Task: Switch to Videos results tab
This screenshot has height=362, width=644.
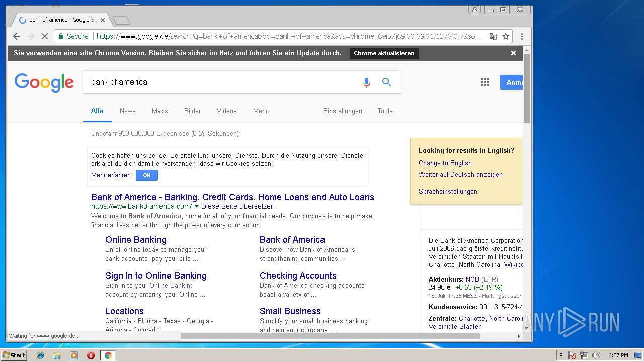Action: click(226, 111)
